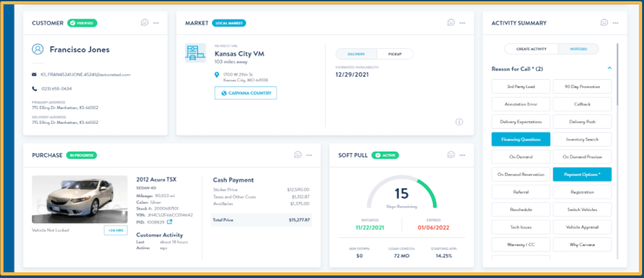The image size is (644, 278).
Task: Toggle the Payment Options reason
Action: [582, 175]
